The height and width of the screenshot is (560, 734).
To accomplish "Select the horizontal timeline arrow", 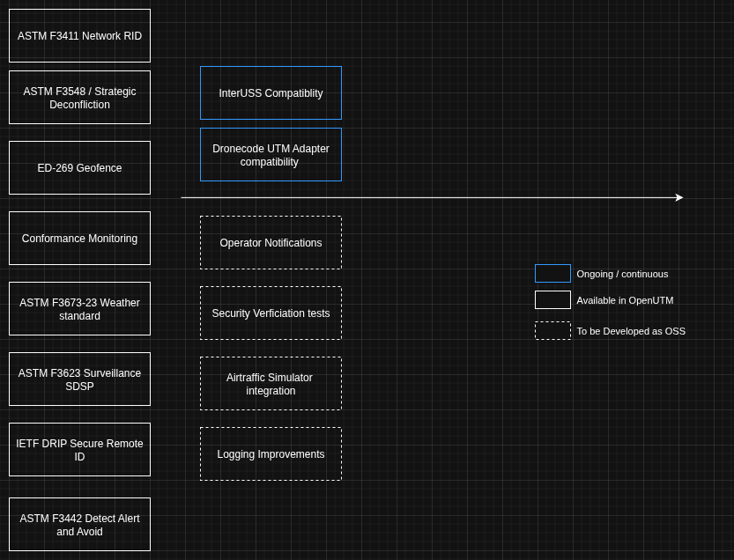I will click(x=432, y=197).
